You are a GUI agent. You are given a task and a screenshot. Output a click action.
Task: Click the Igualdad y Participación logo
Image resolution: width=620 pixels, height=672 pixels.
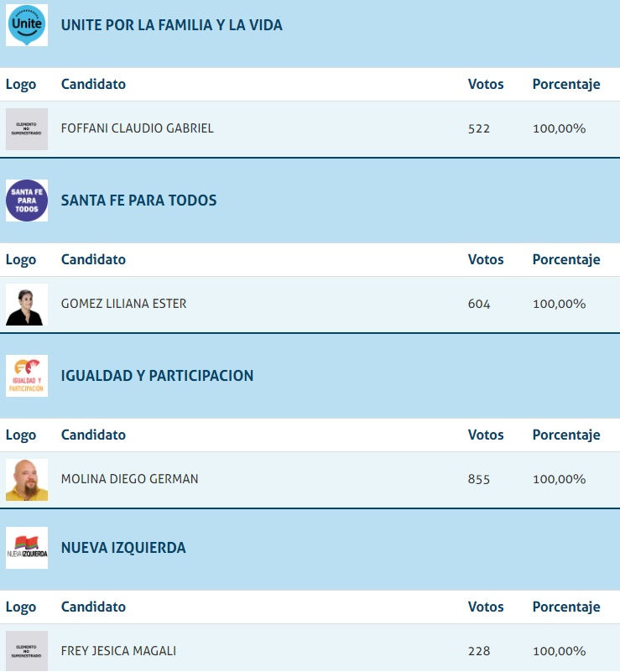27,376
